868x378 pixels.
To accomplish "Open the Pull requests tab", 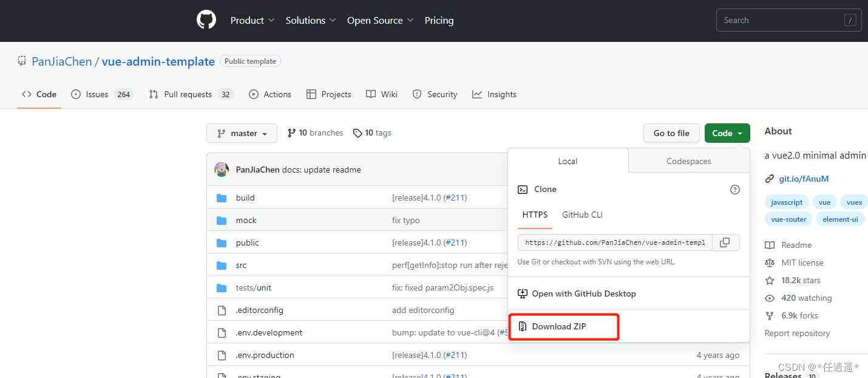I will point(191,94).
